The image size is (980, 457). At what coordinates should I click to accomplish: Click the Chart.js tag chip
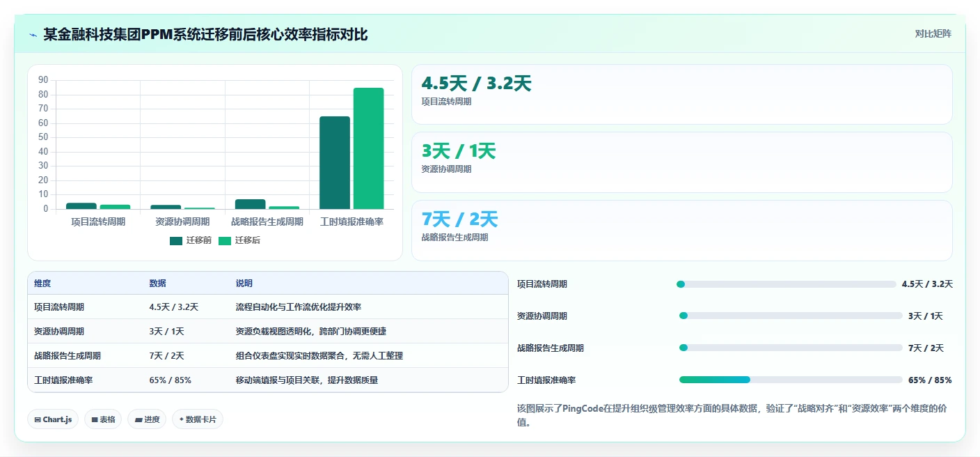point(53,419)
